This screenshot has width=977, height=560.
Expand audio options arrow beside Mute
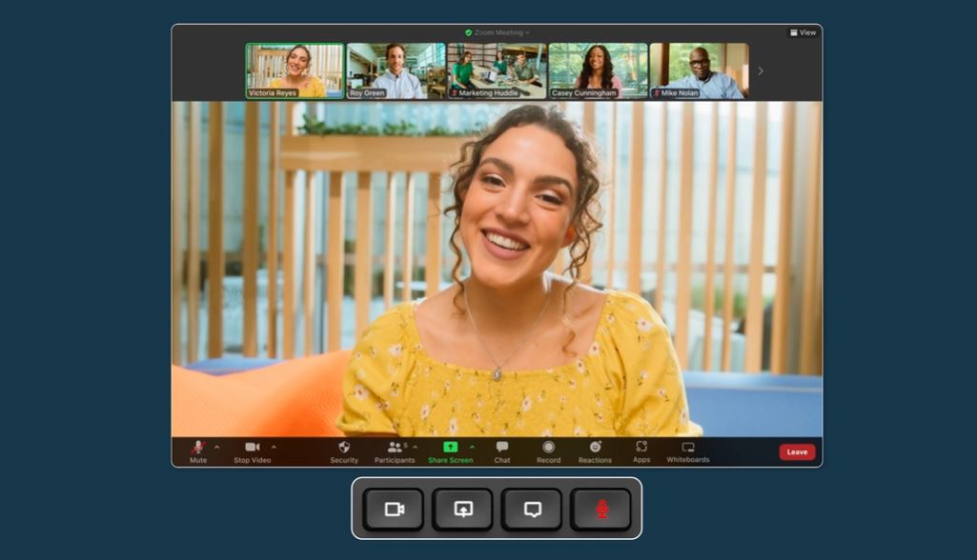pyautogui.click(x=216, y=447)
